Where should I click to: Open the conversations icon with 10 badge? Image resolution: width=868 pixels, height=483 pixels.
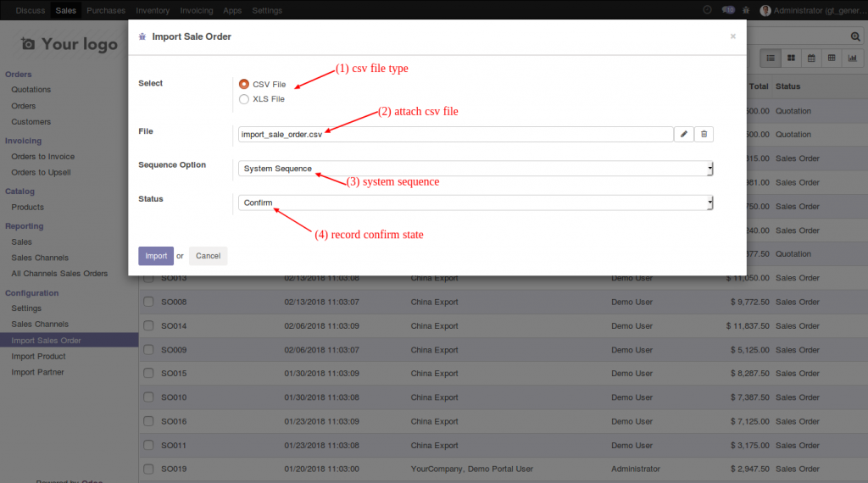pos(727,10)
